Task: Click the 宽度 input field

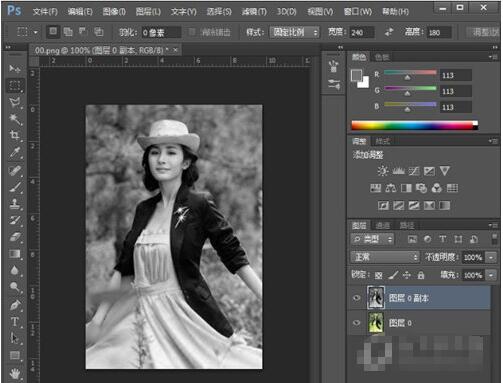Action: point(362,33)
